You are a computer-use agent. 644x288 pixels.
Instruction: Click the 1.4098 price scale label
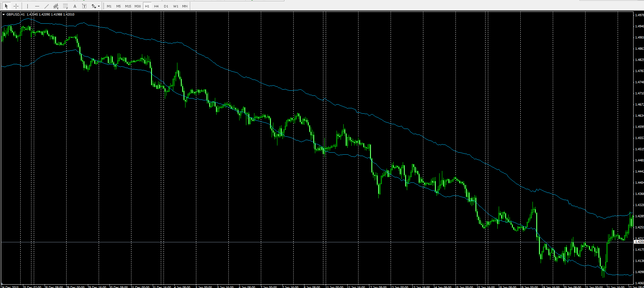click(x=639, y=272)
